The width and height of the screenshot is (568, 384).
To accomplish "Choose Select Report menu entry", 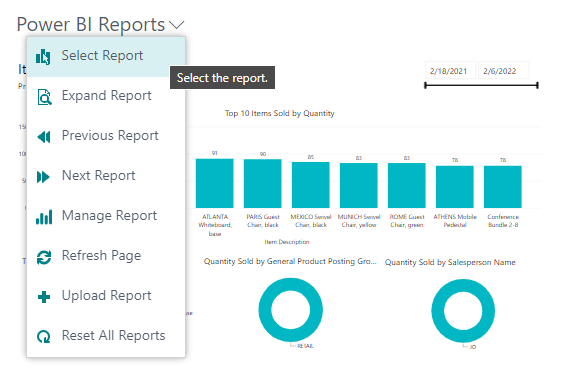I will (106, 57).
